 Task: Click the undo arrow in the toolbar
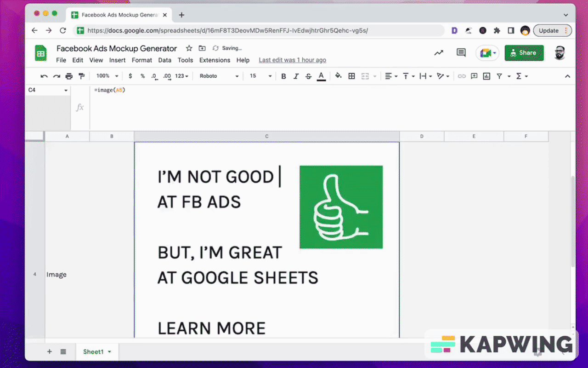(x=44, y=76)
